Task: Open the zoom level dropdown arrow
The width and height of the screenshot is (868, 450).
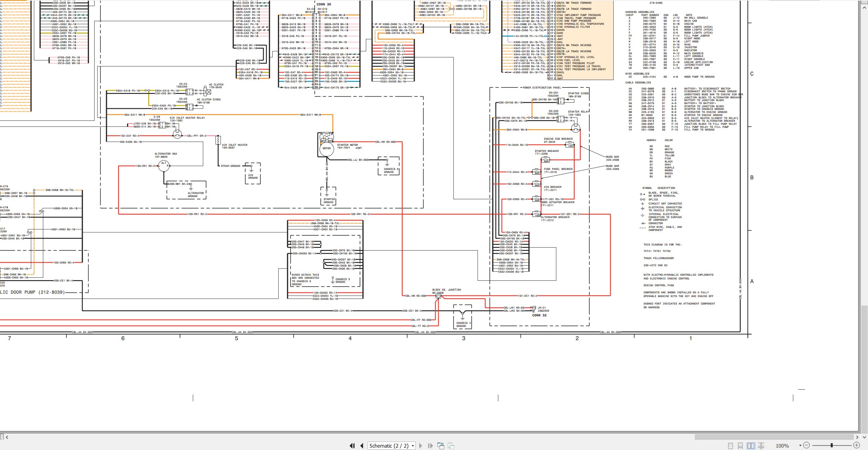Action: pyautogui.click(x=800, y=446)
